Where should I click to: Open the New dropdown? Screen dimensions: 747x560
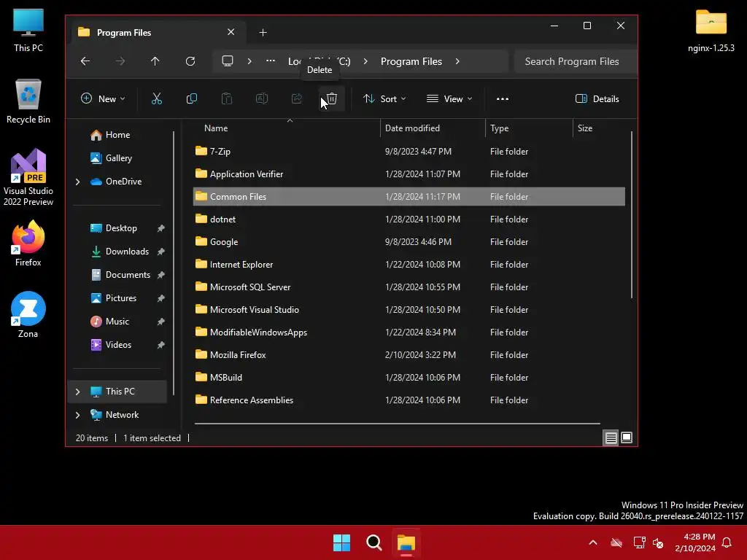click(x=103, y=98)
